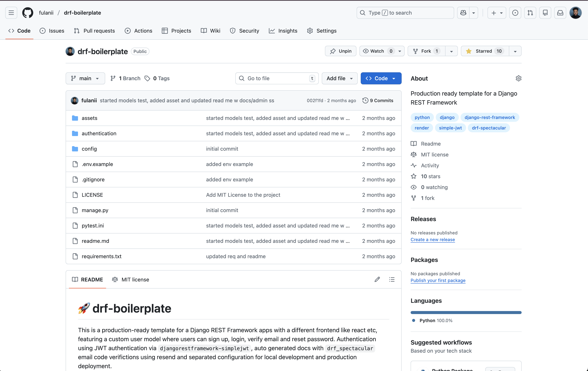Viewport: 588px width, 371px height.
Task: Click the README edit pencil icon
Action: tap(377, 280)
